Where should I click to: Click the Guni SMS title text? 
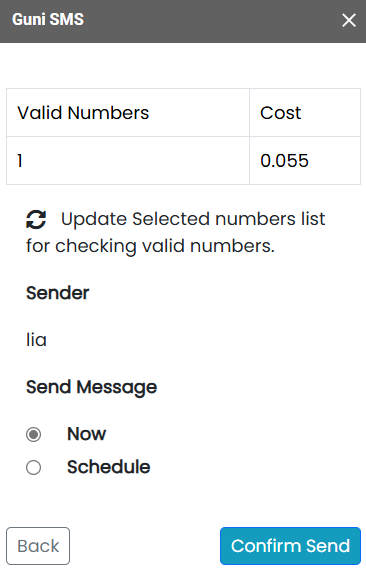click(x=48, y=20)
